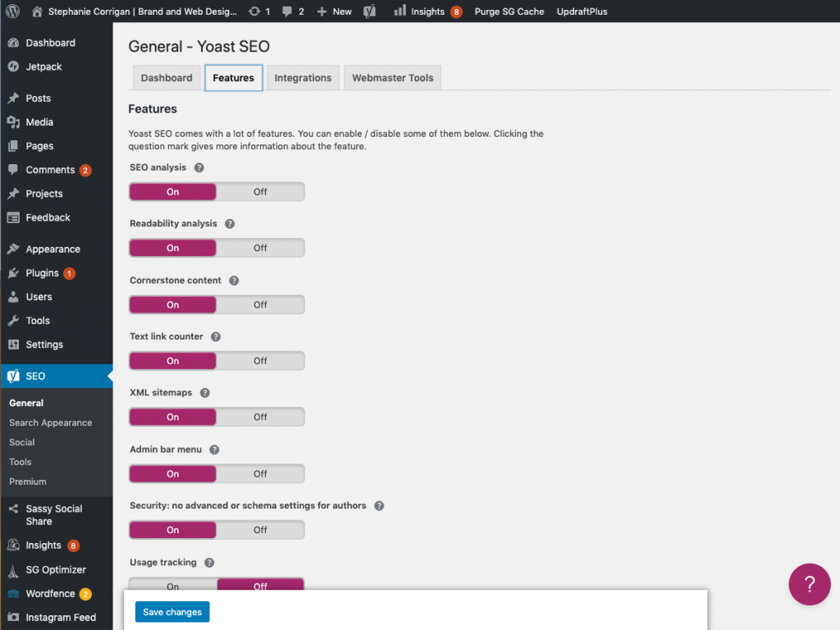
Task: Open the Yoast SEO icon in admin bar
Action: pyautogui.click(x=368, y=11)
